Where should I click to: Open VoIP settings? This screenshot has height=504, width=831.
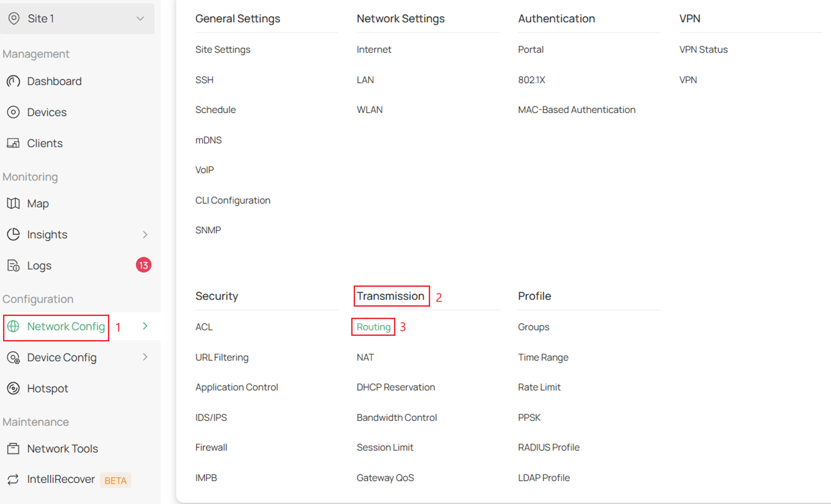[x=205, y=170]
